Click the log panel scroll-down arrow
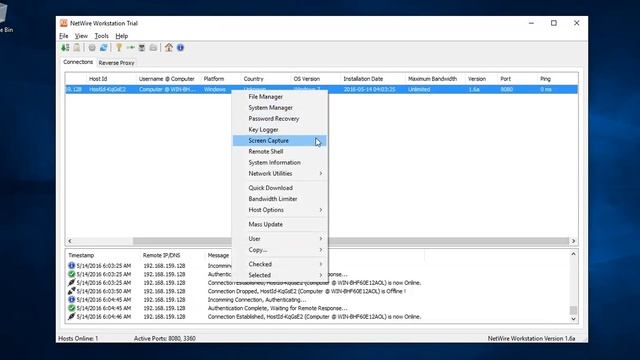This screenshot has height=360, width=640. (x=573, y=319)
